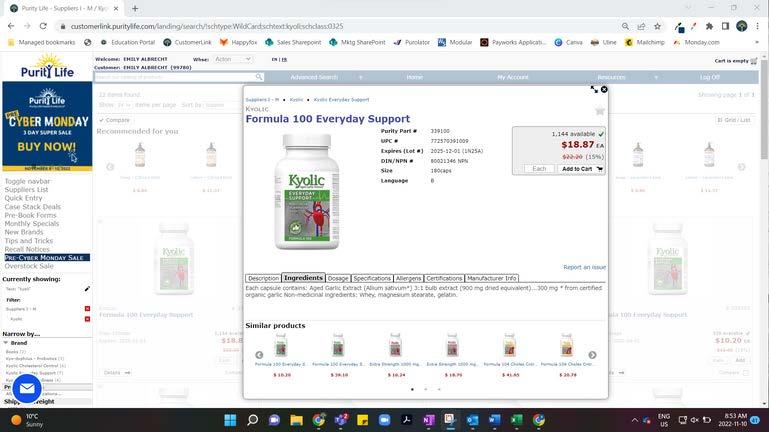This screenshot has width=769, height=432.
Task: Click the Quick Entry link
Action: 24,198
